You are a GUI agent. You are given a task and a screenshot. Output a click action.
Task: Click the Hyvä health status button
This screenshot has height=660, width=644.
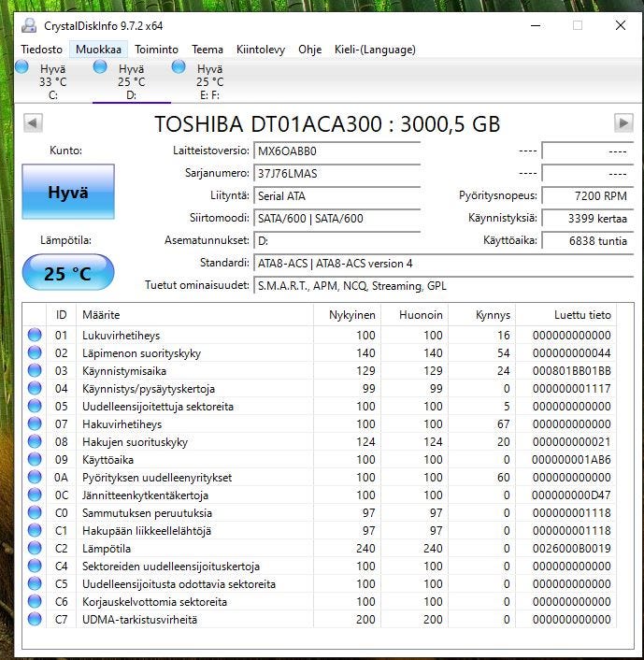[x=67, y=193]
